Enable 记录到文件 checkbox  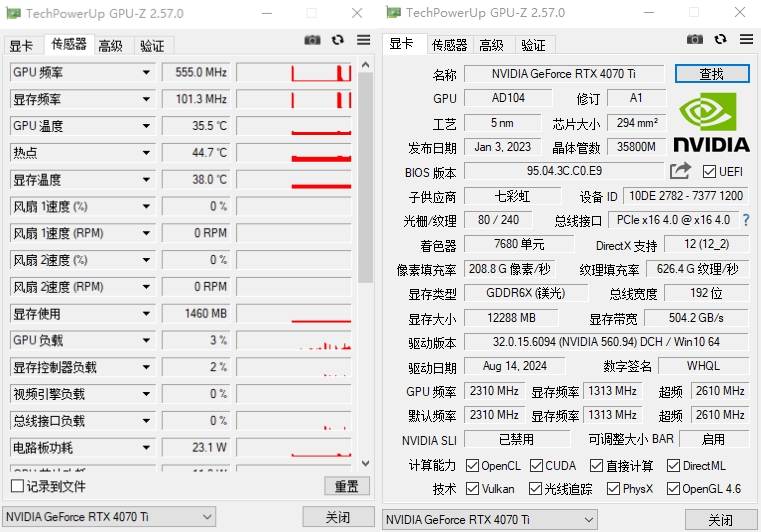pyautogui.click(x=17, y=486)
